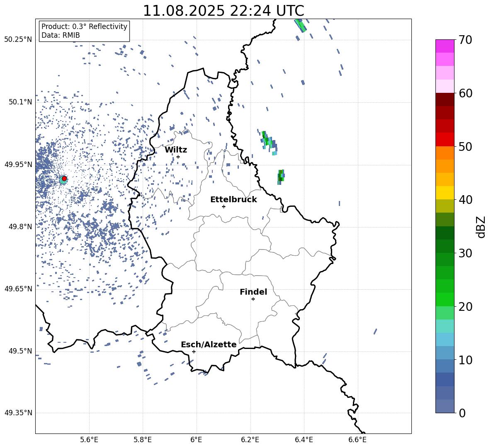Click the 70 colorbar tick label
The width and height of the screenshot is (491, 448).
coord(466,40)
